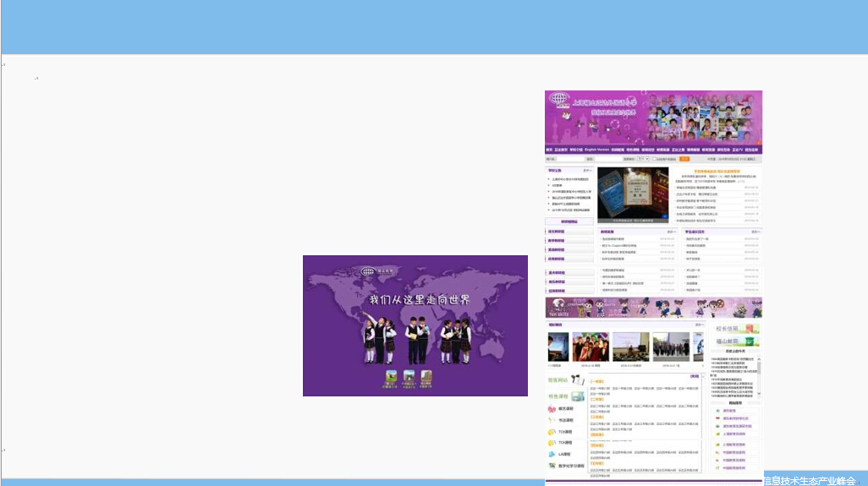Open the 班级网站 notebook icon
The width and height of the screenshot is (868, 486).
click(x=577, y=380)
